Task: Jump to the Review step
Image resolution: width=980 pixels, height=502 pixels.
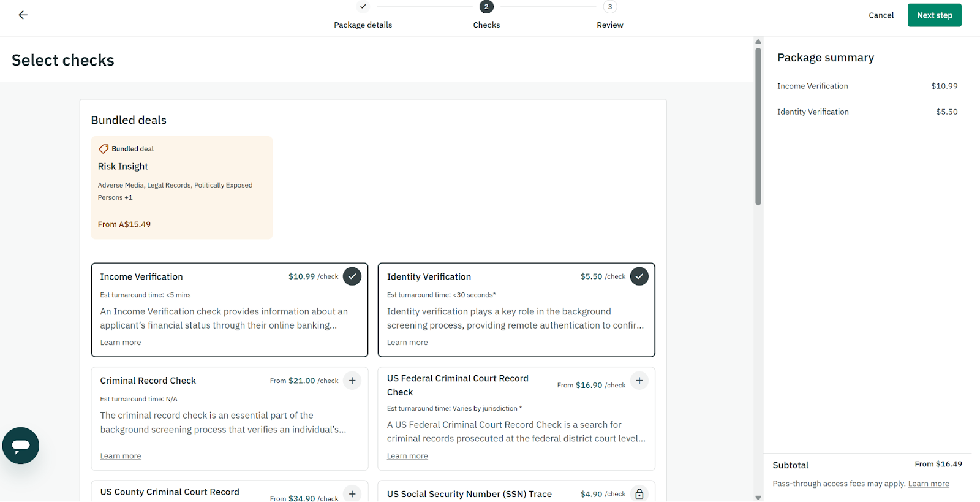Action: pos(609,7)
